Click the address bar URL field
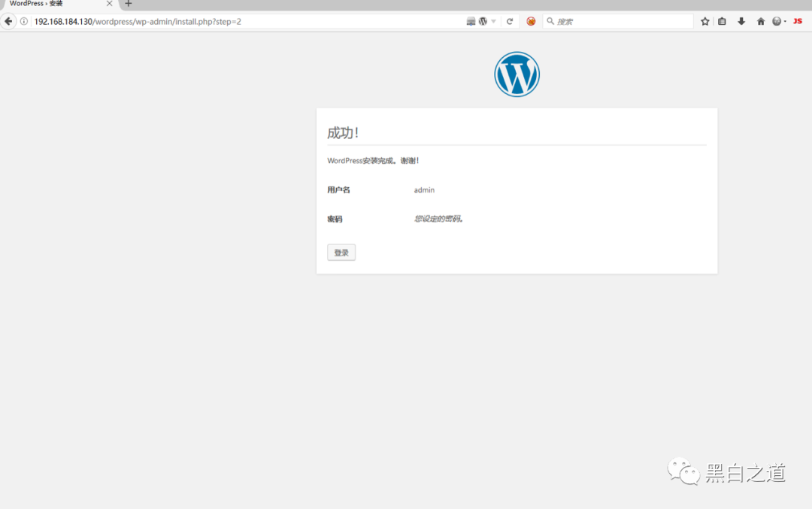This screenshot has height=509, width=812. point(249,21)
